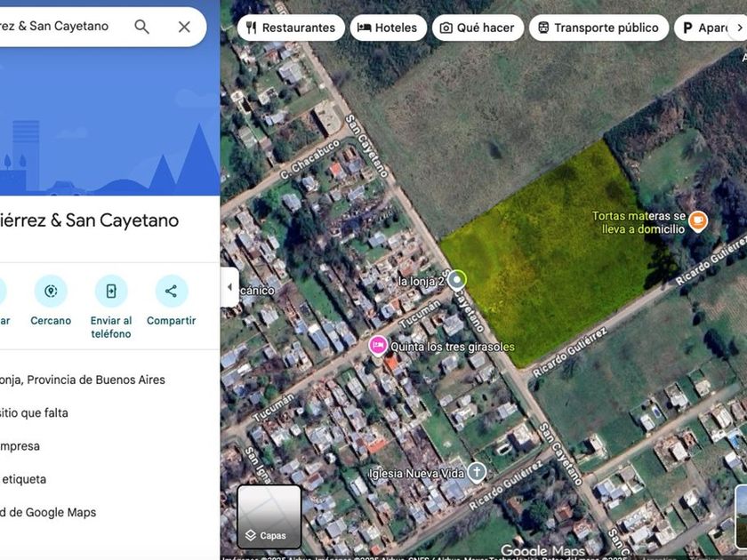The width and height of the screenshot is (747, 560).
Task: Open the Capas layers thumbnail
Action: [x=269, y=516]
